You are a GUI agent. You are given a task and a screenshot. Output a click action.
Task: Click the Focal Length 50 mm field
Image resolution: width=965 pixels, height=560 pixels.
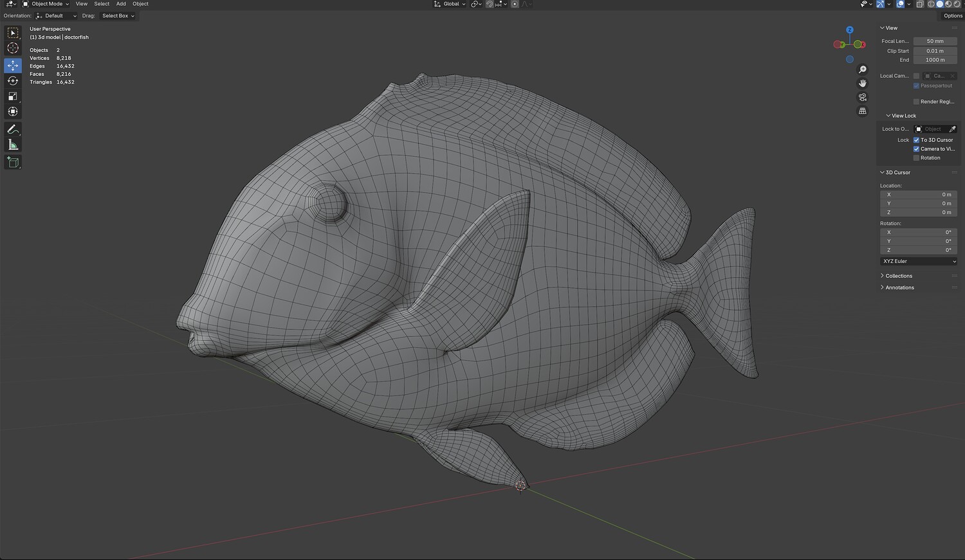coord(935,41)
